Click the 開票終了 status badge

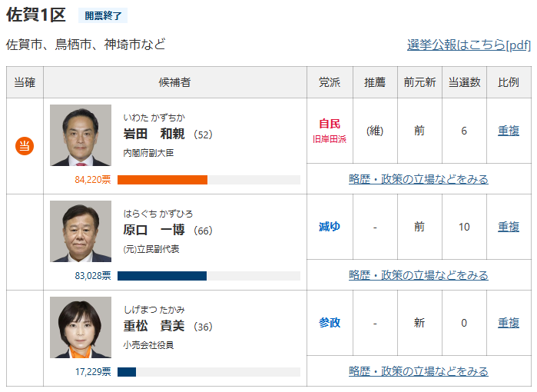pos(103,16)
